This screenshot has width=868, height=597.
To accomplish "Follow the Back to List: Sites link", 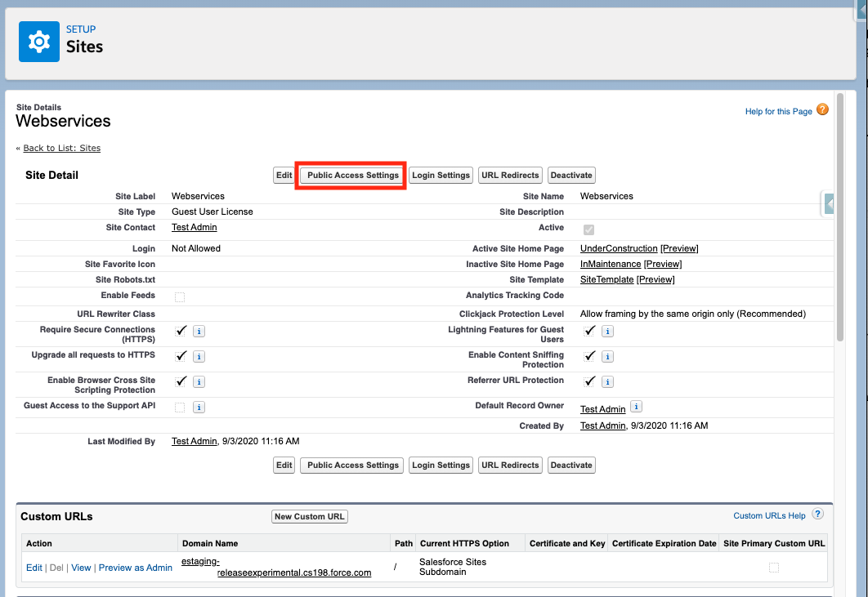I will point(61,148).
